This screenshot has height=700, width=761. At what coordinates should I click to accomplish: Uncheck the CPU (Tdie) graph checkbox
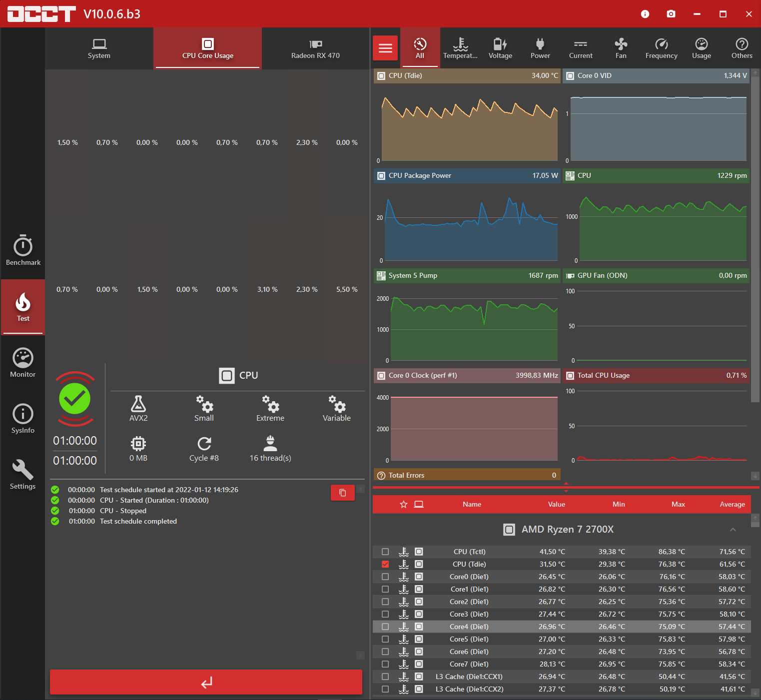tap(385, 564)
